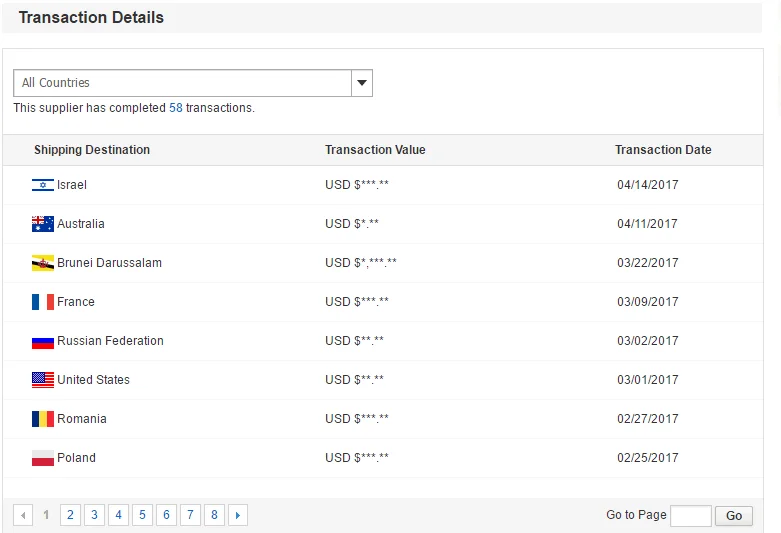Open page 2 of transactions
This screenshot has height=533, width=781.
(70, 515)
